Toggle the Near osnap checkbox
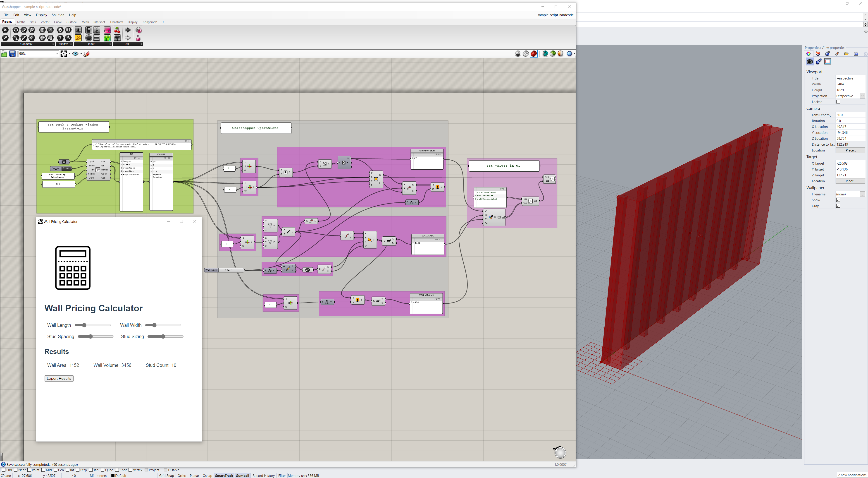This screenshot has width=868, height=478. coord(16,470)
